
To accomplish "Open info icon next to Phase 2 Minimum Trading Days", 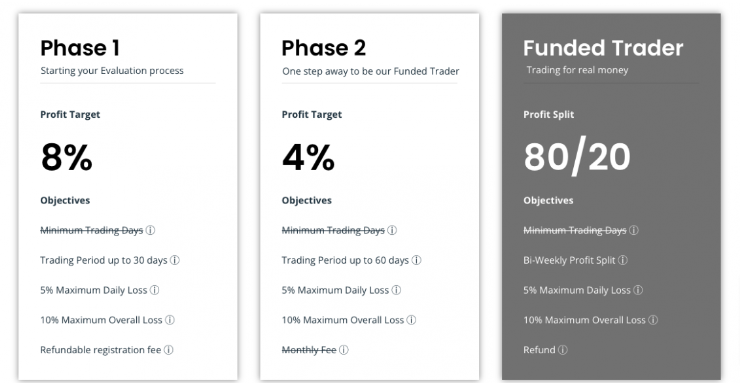I will (392, 230).
